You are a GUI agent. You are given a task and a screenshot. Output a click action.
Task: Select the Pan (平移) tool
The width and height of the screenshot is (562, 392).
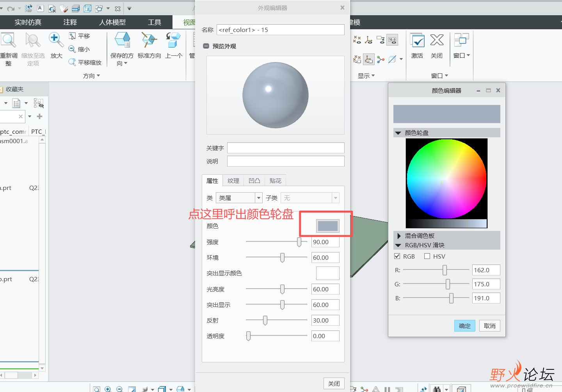tap(79, 36)
